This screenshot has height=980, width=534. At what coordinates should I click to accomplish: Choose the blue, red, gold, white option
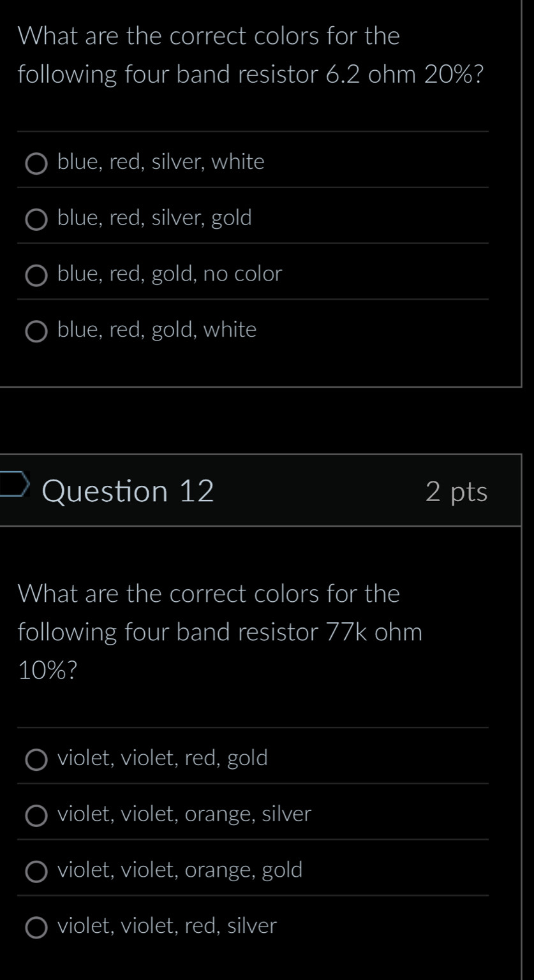click(36, 331)
